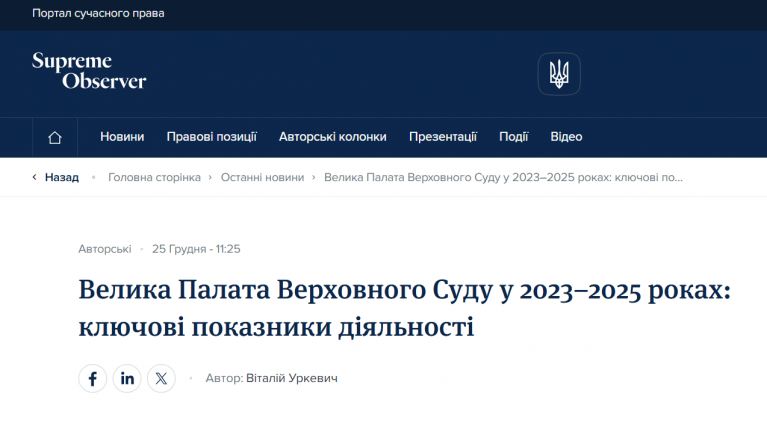This screenshot has height=429, width=767.
Task: Go to Авторські колонки
Action: 332,137
